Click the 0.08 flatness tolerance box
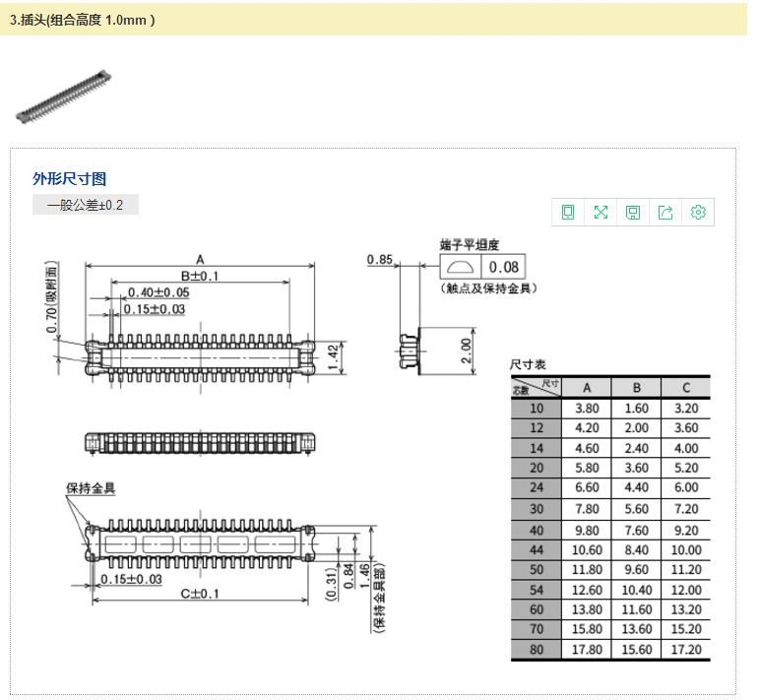The image size is (759, 700). (503, 267)
